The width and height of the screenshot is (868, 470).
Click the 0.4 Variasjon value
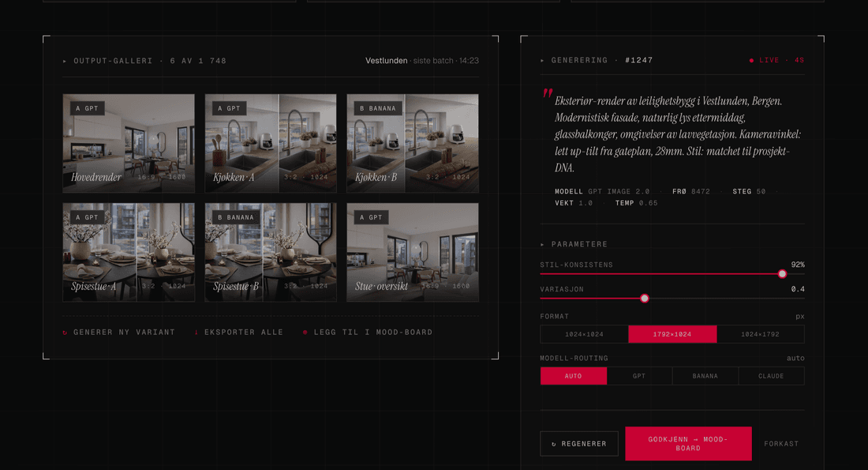click(x=798, y=289)
